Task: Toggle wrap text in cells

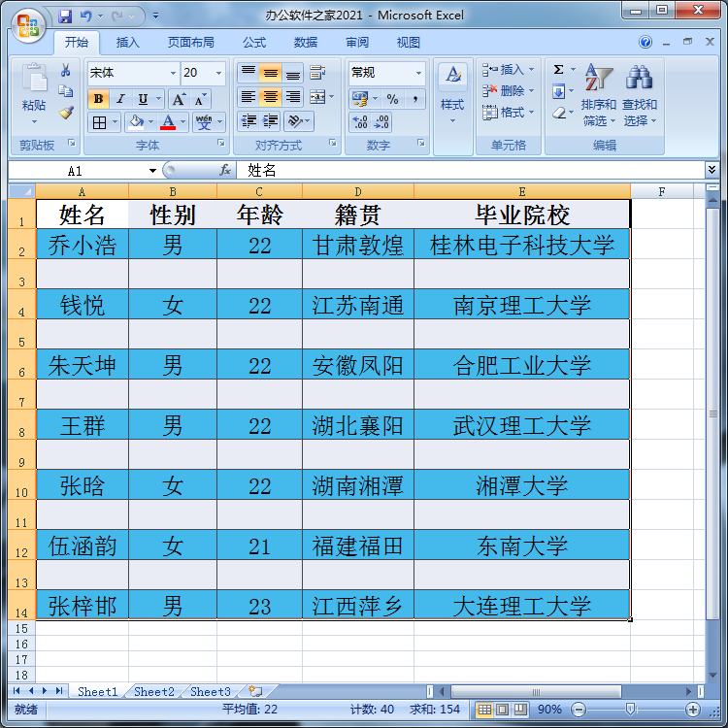Action: pos(318,72)
